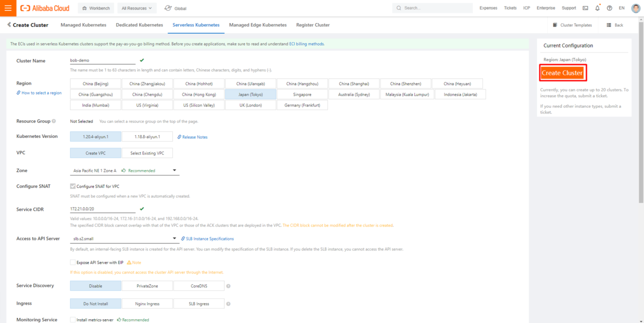Viewport: 644px width, 323px height.
Task: Click the Ingress help icon
Action: point(228,304)
